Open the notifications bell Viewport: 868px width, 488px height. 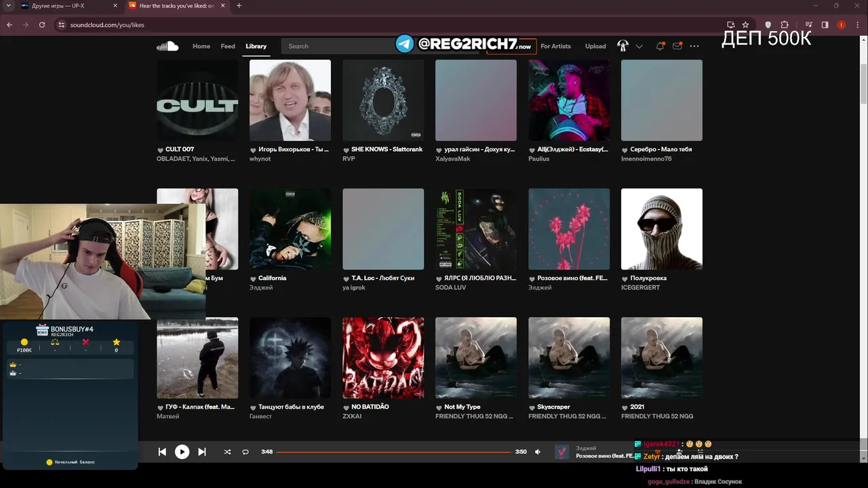[x=660, y=46]
